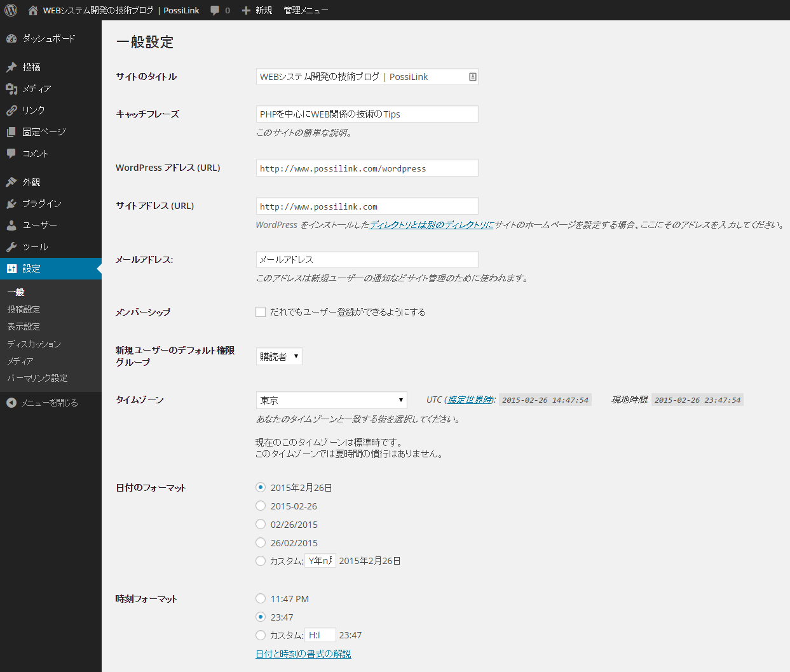
Task: Select 一般 settings submenu item
Action: [x=16, y=292]
